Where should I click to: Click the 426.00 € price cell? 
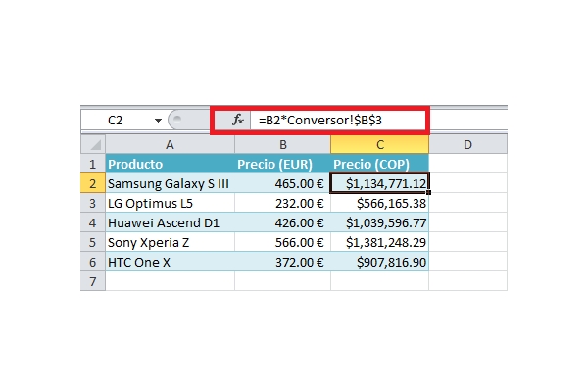pyautogui.click(x=283, y=222)
